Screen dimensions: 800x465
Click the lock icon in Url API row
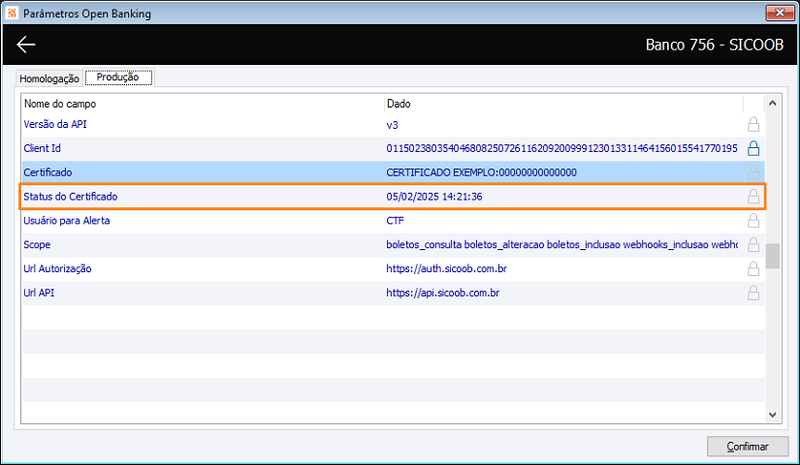pyautogui.click(x=753, y=292)
